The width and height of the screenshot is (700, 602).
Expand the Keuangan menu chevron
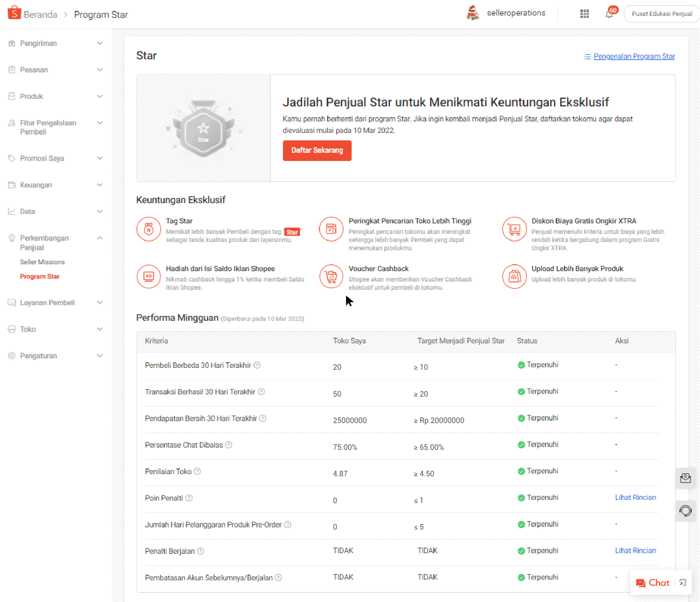pyautogui.click(x=99, y=185)
